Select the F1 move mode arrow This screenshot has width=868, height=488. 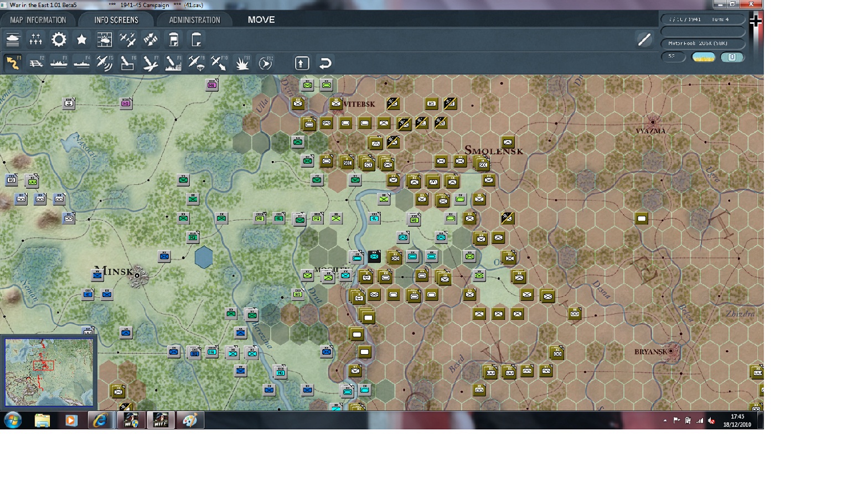(x=13, y=63)
